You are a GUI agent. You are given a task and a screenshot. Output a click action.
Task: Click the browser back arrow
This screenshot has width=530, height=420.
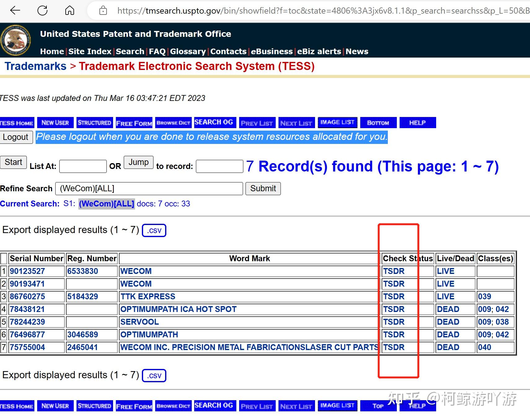(x=15, y=10)
